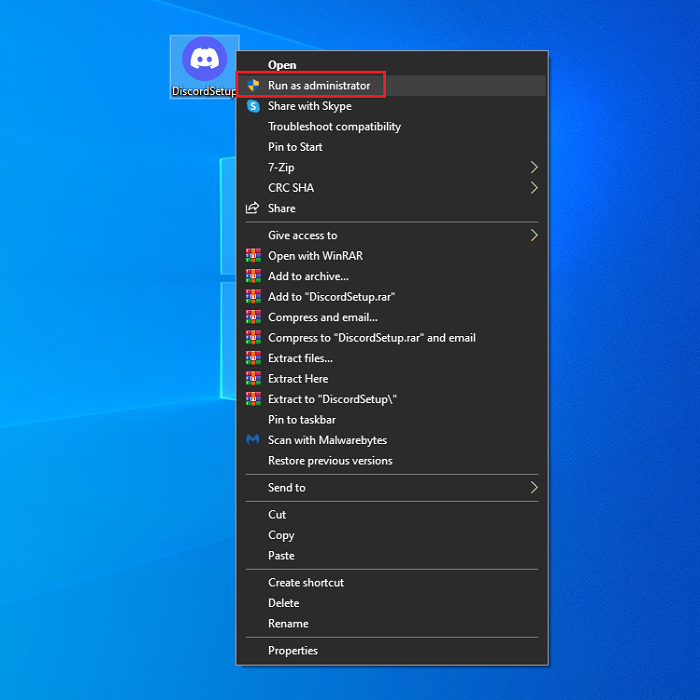
Task: Click the share arrow icon beside Share
Action: tap(253, 208)
